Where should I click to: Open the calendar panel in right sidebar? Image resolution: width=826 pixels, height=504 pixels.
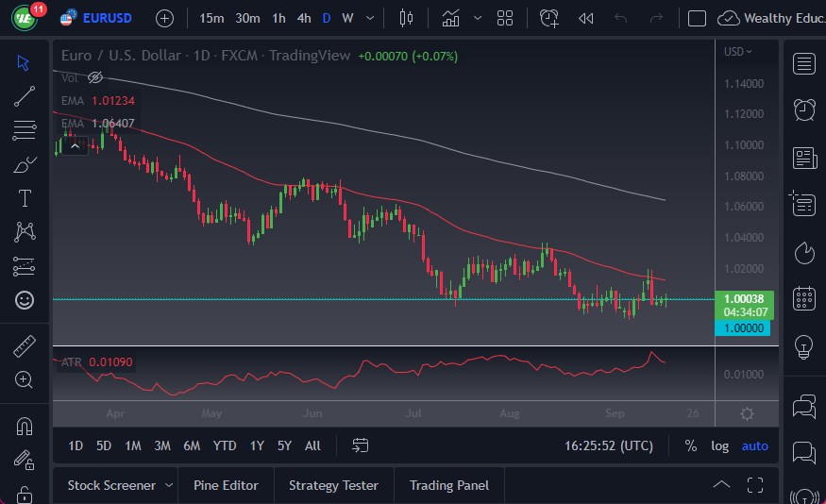[x=804, y=299]
